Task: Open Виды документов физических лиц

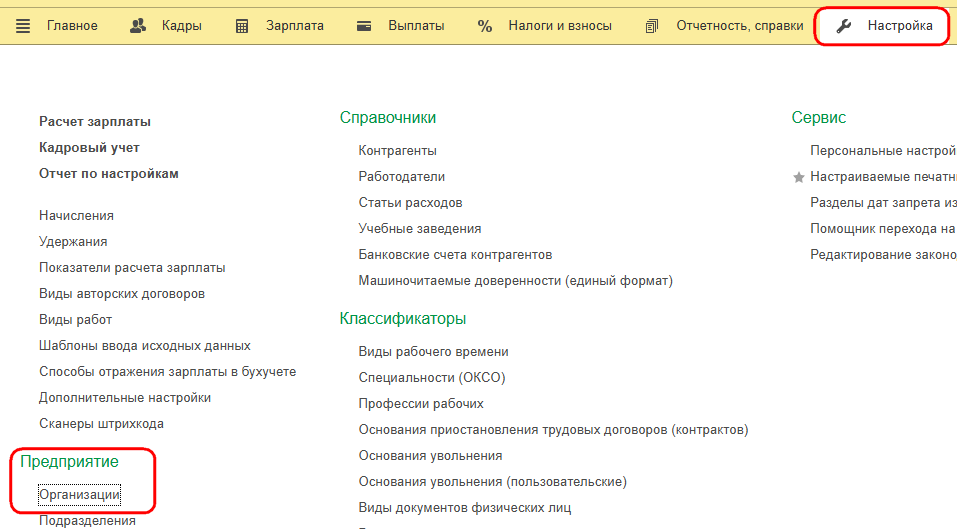Action: pyautogui.click(x=465, y=508)
